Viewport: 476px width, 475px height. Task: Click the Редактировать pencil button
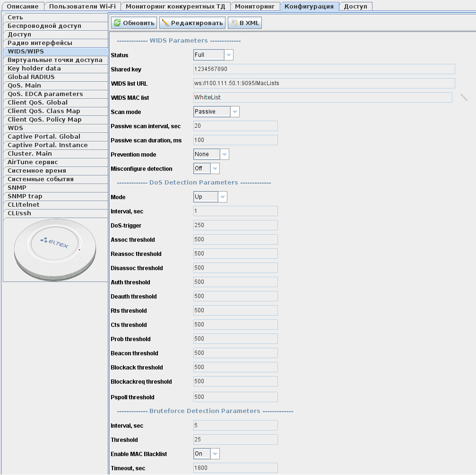192,23
